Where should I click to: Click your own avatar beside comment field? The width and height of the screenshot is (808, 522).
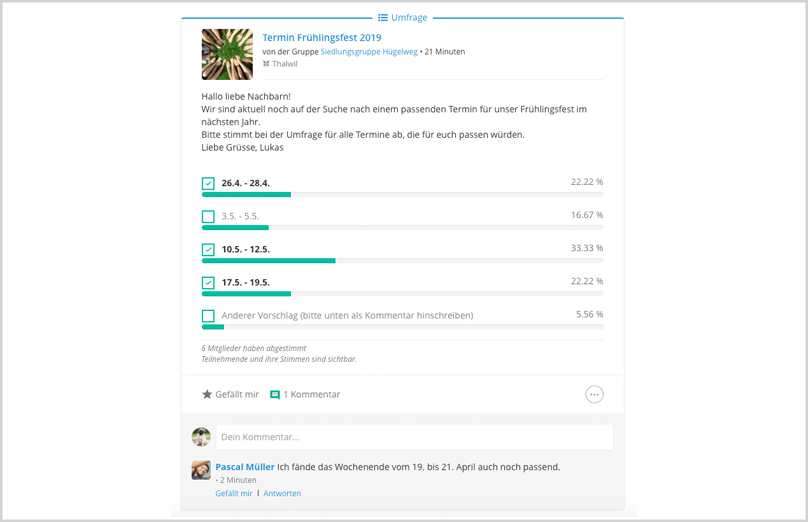point(201,437)
